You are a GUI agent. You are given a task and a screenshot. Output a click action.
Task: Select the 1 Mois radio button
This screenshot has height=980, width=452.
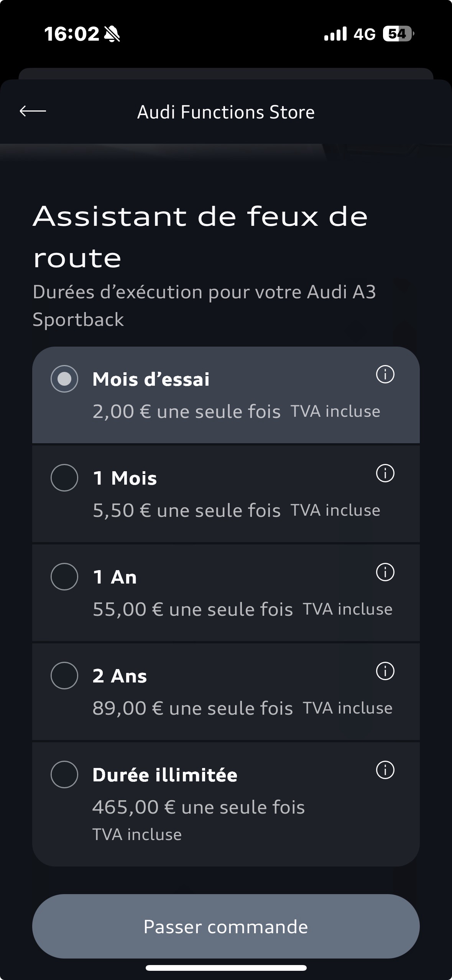pos(64,478)
